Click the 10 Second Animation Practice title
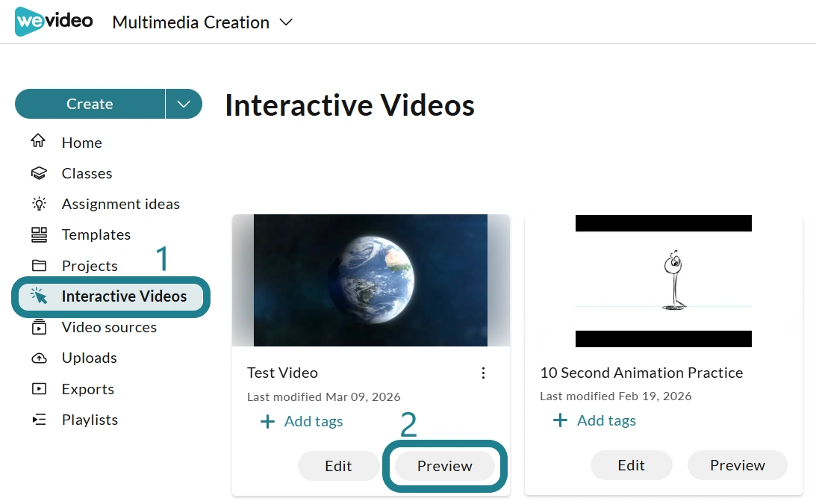Image resolution: width=816 pixels, height=504 pixels. click(641, 373)
